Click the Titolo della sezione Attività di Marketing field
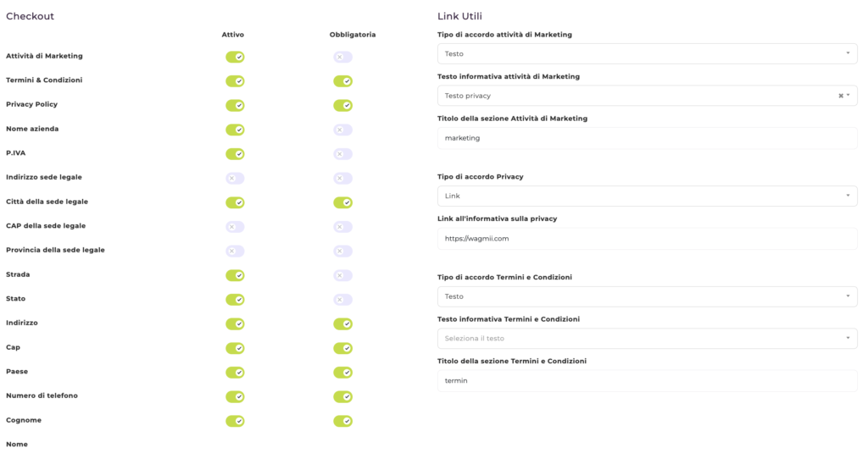This screenshot has width=868, height=459. (x=647, y=138)
